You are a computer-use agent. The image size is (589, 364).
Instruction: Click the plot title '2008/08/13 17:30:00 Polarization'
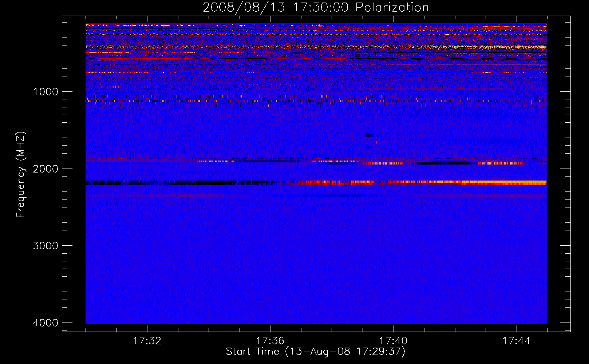pyautogui.click(x=316, y=7)
